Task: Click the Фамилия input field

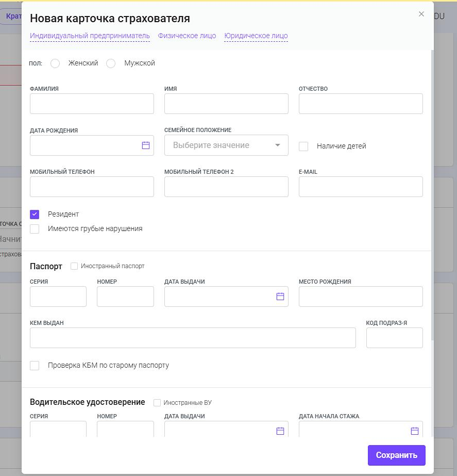Action: (92, 104)
